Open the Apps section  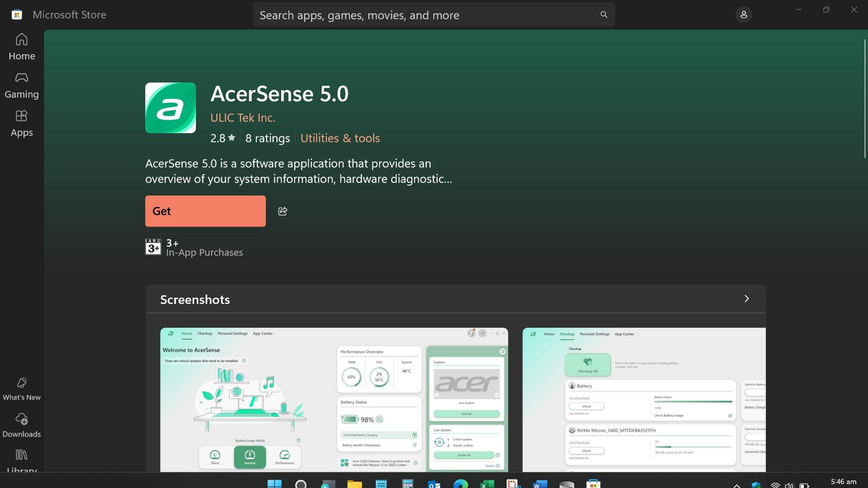click(21, 123)
